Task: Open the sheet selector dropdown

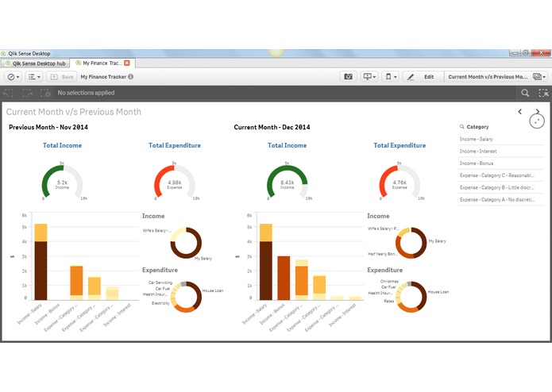Action: pos(496,77)
